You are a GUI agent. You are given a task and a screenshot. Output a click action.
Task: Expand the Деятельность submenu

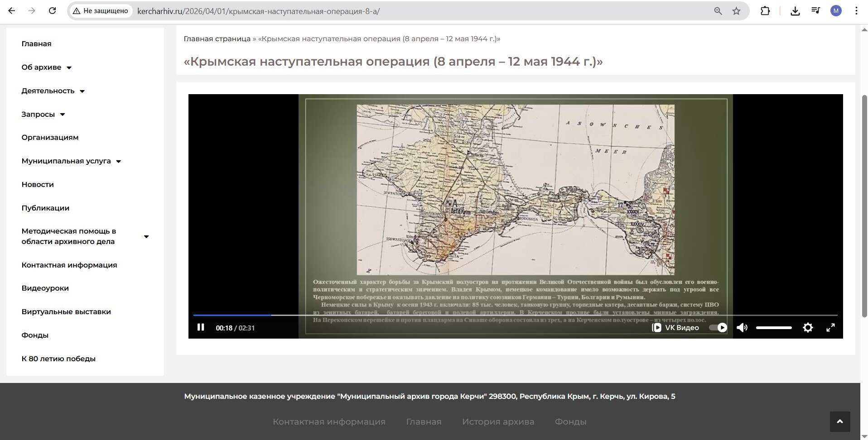click(x=82, y=91)
